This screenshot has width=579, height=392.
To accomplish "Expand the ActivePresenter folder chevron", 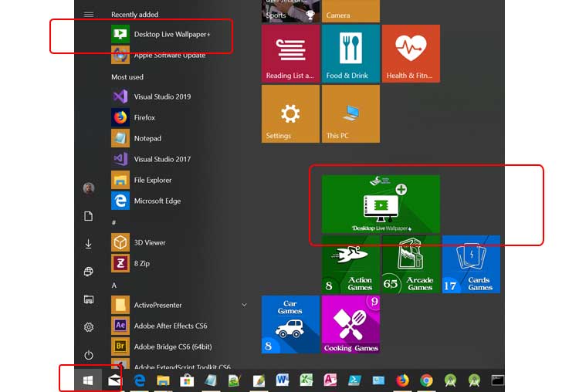I will tap(244, 305).
